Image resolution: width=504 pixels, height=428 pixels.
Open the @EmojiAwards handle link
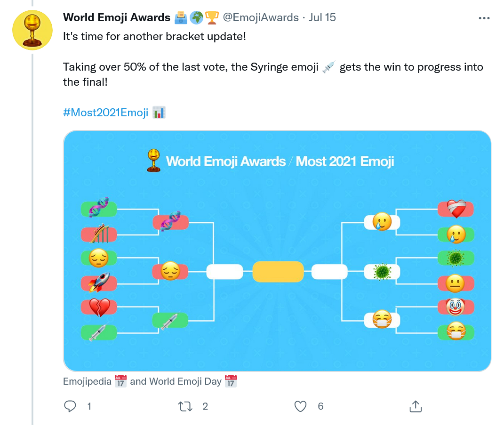pyautogui.click(x=260, y=18)
